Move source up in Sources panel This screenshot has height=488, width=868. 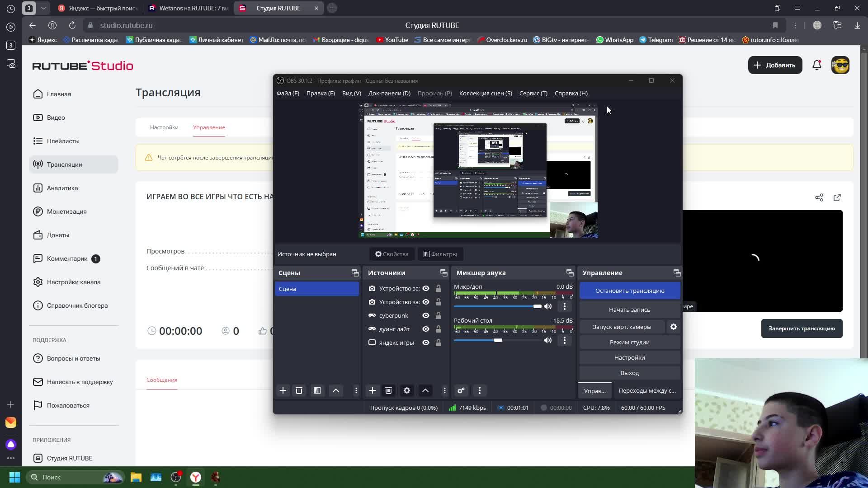[425, 390]
